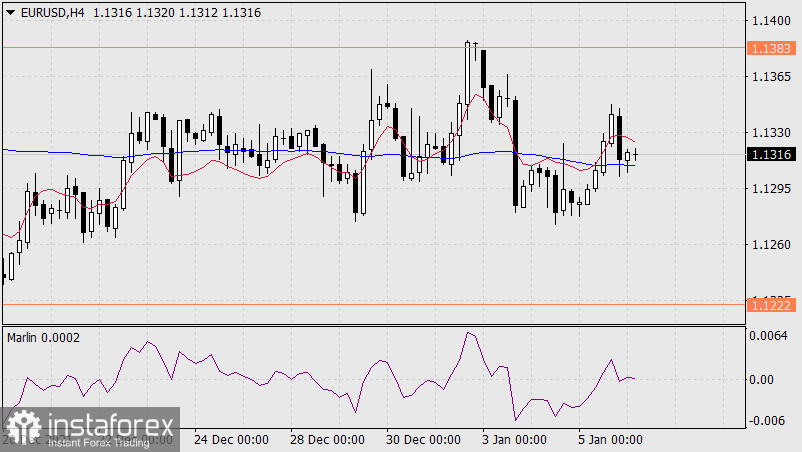Click the tallest candle's peak near 1.1383
Screen dimensions: 802x452
pos(468,43)
